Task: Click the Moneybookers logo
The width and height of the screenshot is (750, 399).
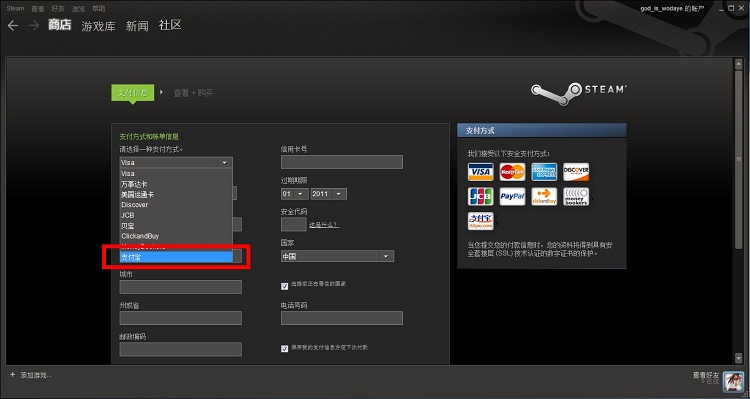Action: (576, 197)
